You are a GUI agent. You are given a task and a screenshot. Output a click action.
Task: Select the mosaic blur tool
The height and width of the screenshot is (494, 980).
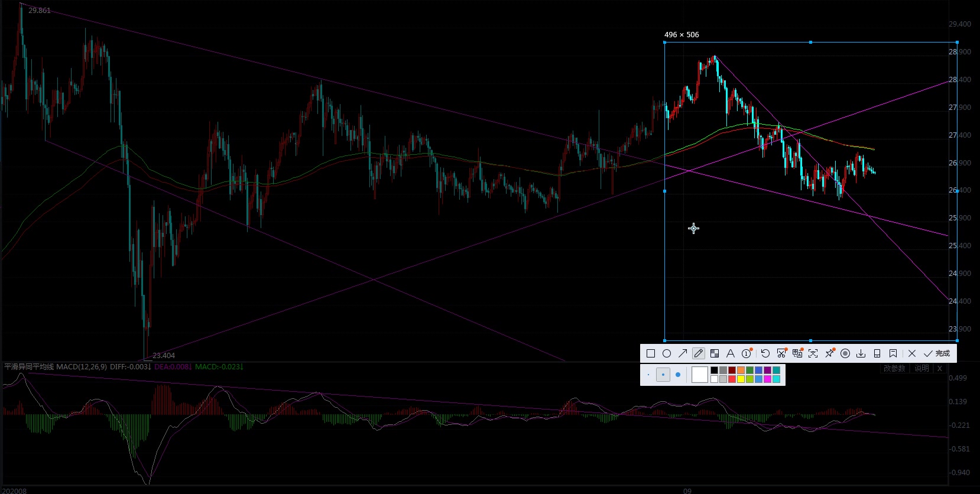coord(715,353)
